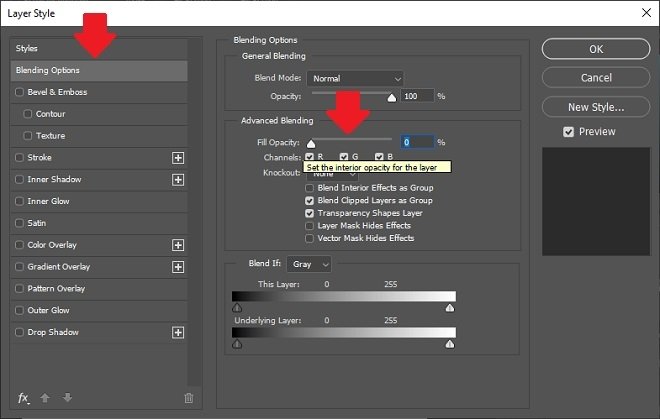Check Layer Mask Hides Effects
This screenshot has height=419, width=660.
[309, 226]
